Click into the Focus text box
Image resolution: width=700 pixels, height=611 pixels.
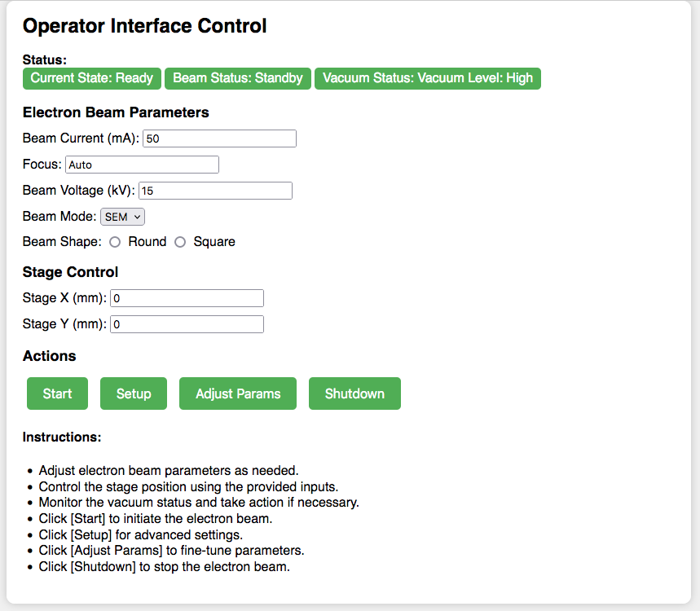pos(142,165)
